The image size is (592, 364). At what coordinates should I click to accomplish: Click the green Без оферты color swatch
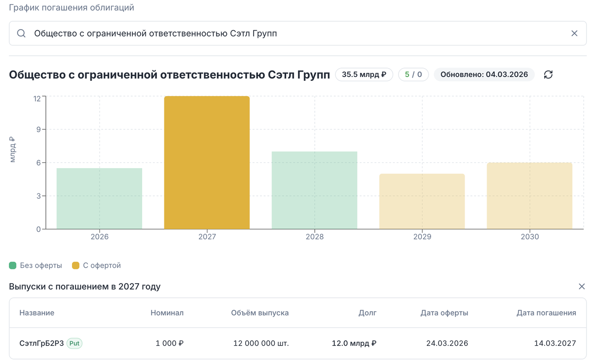[13, 265]
